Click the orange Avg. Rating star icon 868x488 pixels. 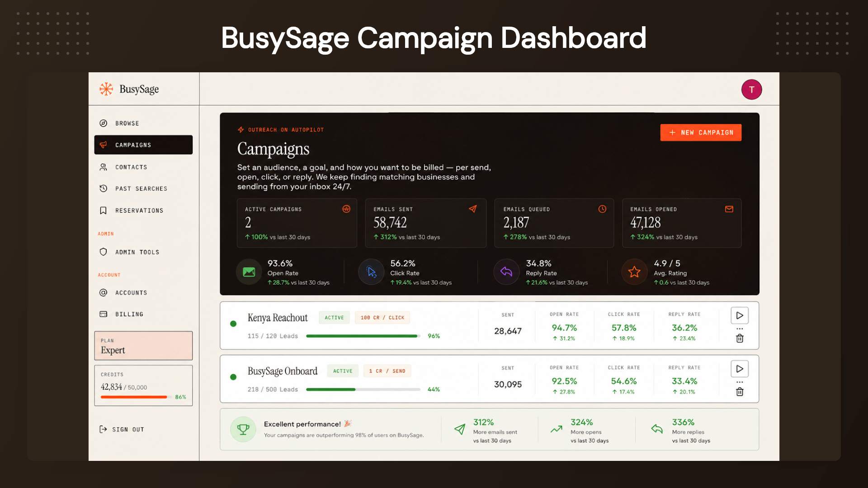pyautogui.click(x=634, y=272)
